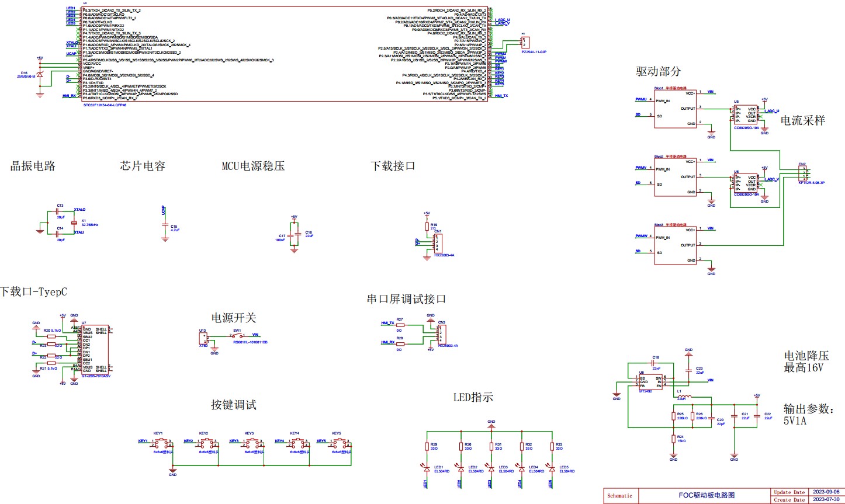The width and height of the screenshot is (845, 504).
Task: Select the 下载口-TyepC heading
Action: point(33,291)
